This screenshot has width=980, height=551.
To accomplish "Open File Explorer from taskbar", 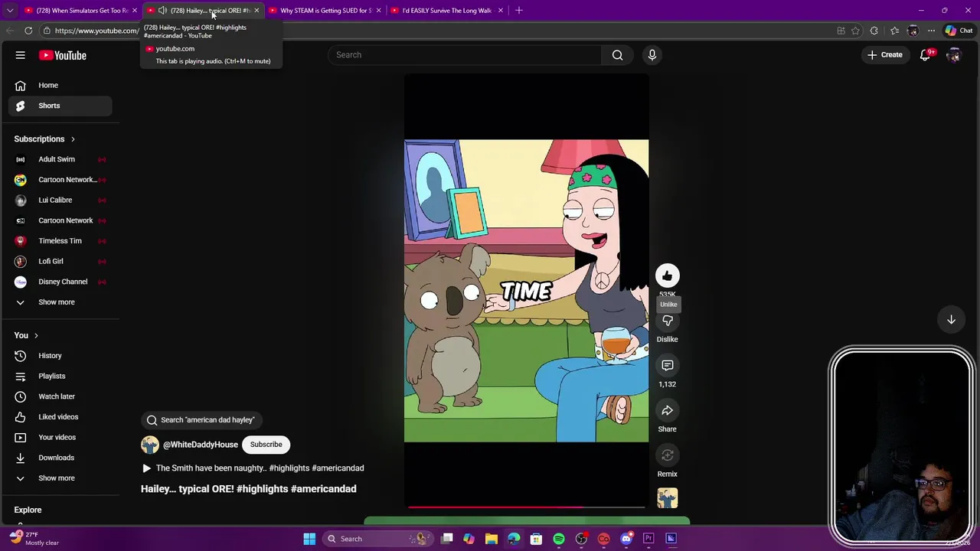I will pyautogui.click(x=492, y=539).
